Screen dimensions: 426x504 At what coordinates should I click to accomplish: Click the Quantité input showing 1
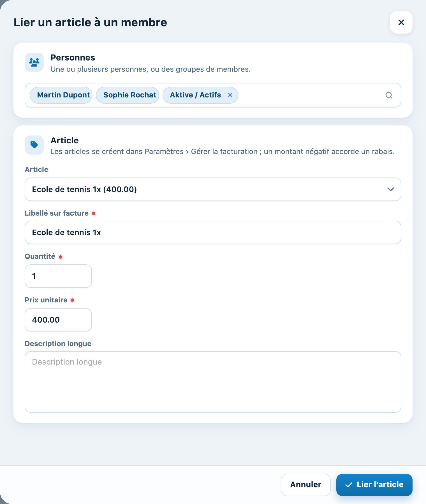58,276
